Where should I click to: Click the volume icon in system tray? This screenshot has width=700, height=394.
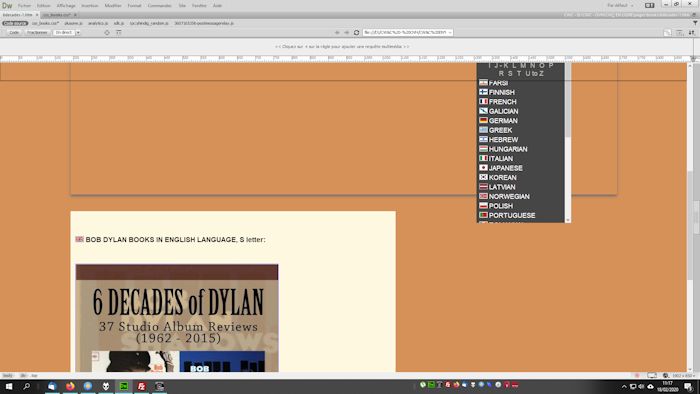[642, 386]
